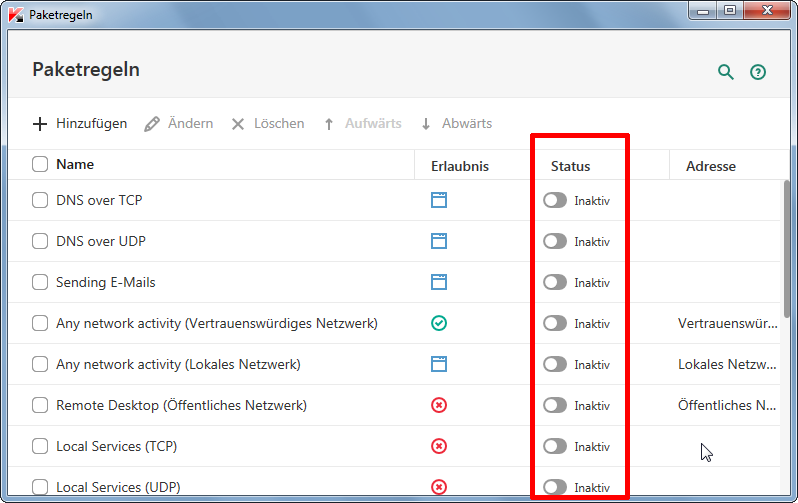Select Any network activity (Lokales Netzwerk) name
The height and width of the screenshot is (503, 798).
pos(178,365)
